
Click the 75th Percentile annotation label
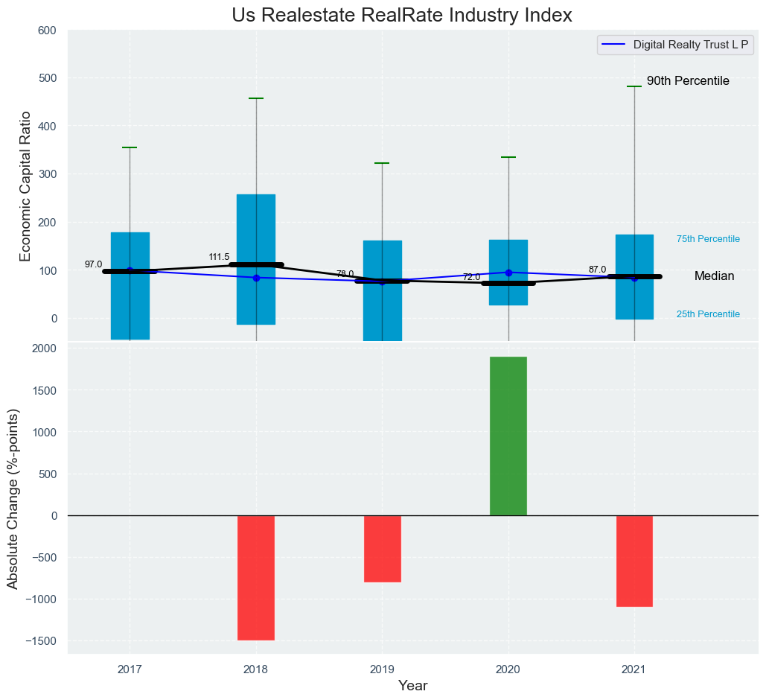708,239
